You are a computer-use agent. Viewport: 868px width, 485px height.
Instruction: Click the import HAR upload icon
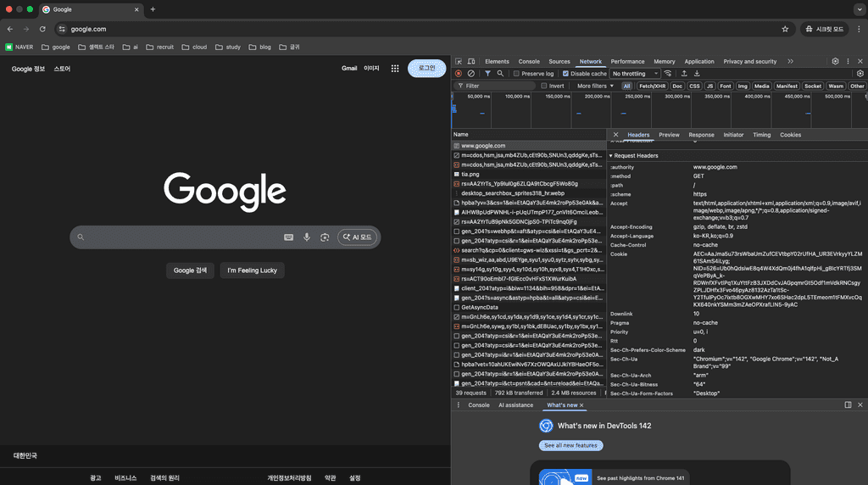[x=682, y=74]
